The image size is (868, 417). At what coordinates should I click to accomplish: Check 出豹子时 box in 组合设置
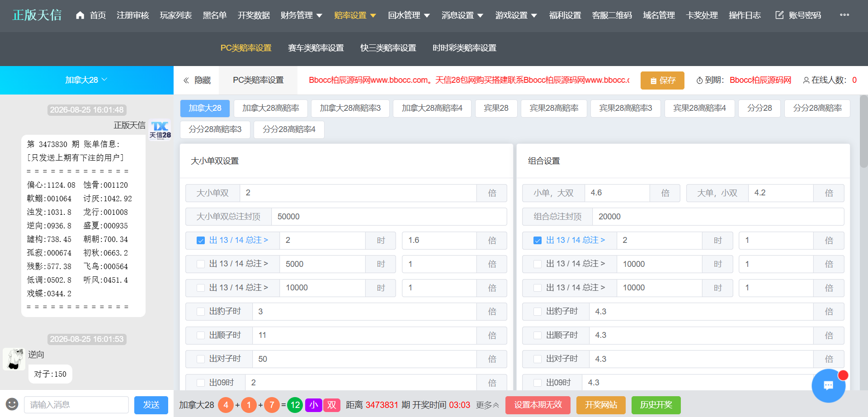click(538, 312)
